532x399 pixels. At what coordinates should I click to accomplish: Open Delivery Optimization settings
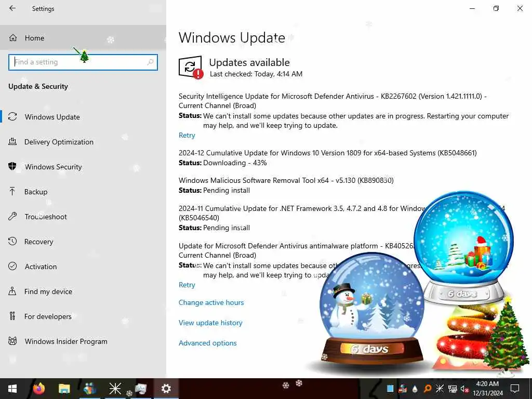(83, 142)
